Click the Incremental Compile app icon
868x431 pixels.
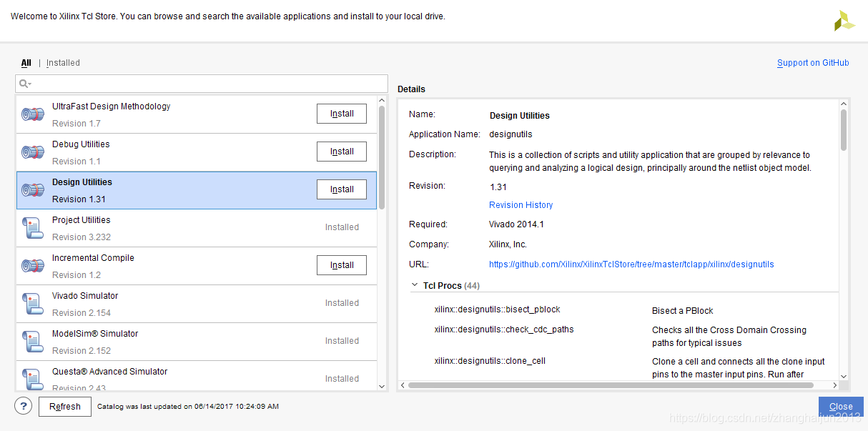(x=32, y=266)
